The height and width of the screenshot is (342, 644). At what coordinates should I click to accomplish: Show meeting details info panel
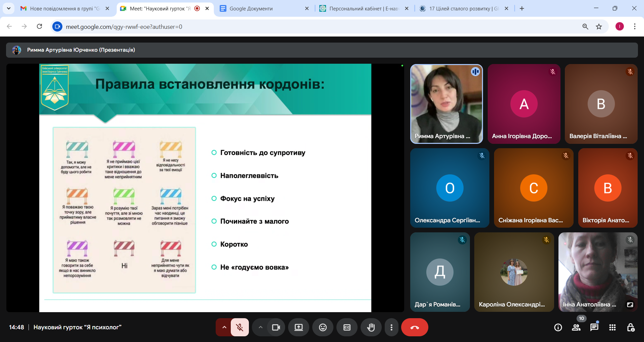(x=558, y=328)
